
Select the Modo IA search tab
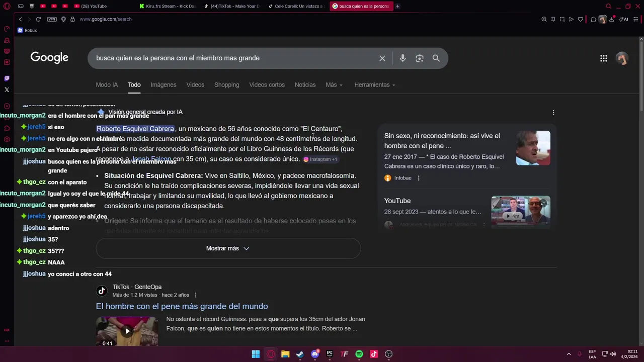[107, 85]
